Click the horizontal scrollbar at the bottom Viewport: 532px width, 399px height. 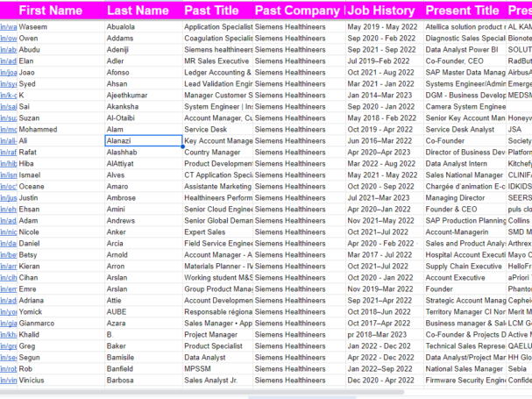click(x=263, y=395)
